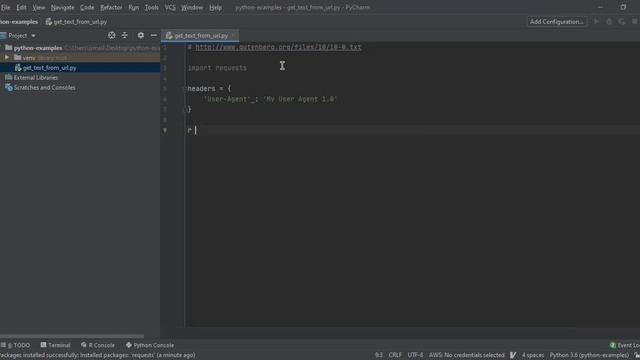Click the Project panel horizontal scrollbar
This screenshot has width=640, height=360.
(72, 336)
